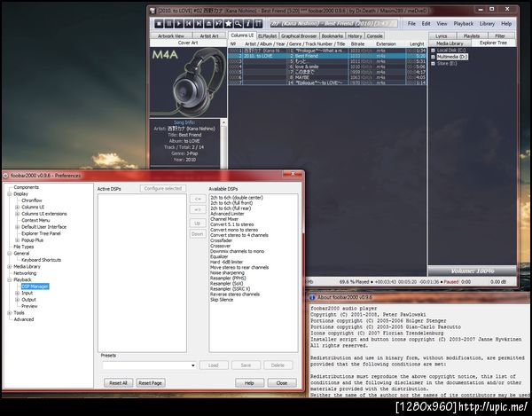Click the Reset All button
The width and height of the screenshot is (532, 416).
click(x=118, y=383)
